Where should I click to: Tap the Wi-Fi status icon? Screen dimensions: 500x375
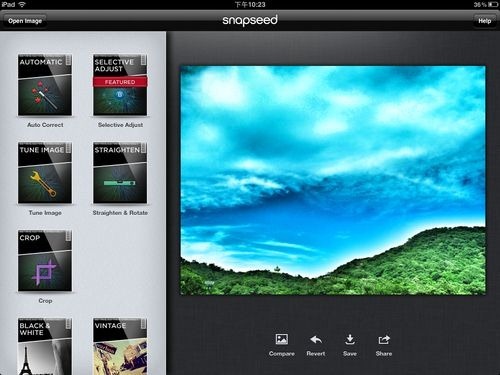22,4
